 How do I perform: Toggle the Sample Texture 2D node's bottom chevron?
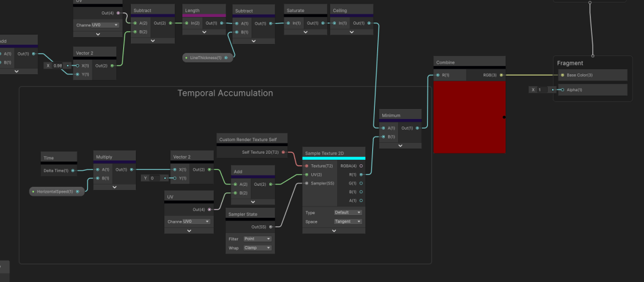(x=333, y=231)
